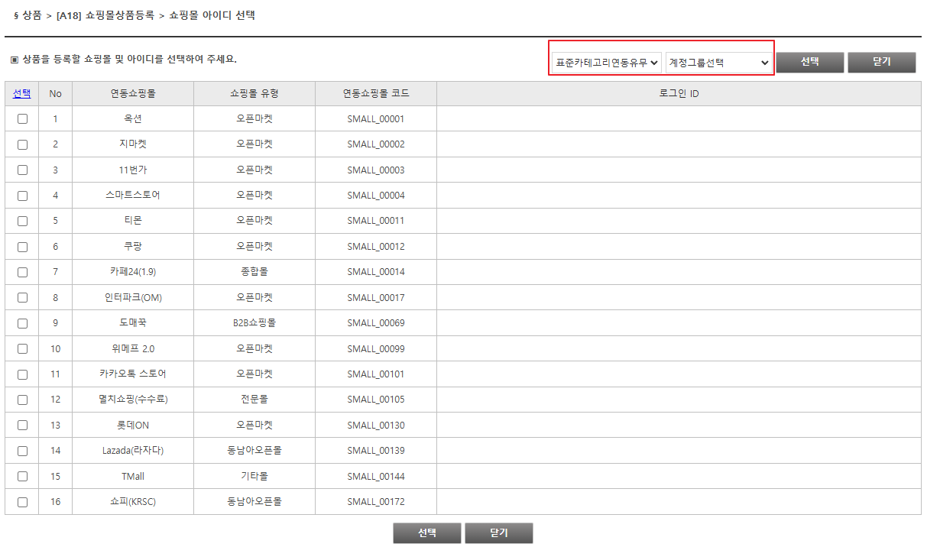Click the 연동쇼핑몰 column header
Image resolution: width=940 pixels, height=560 pixels.
click(x=133, y=93)
